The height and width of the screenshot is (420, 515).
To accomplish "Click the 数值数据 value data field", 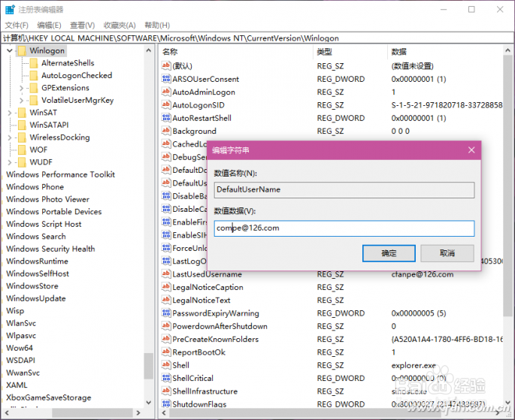I will (x=344, y=228).
